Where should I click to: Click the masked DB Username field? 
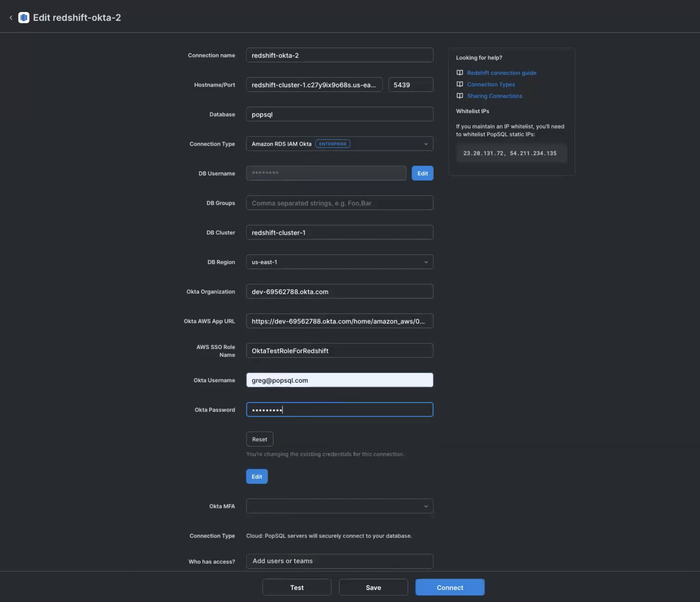pos(326,173)
